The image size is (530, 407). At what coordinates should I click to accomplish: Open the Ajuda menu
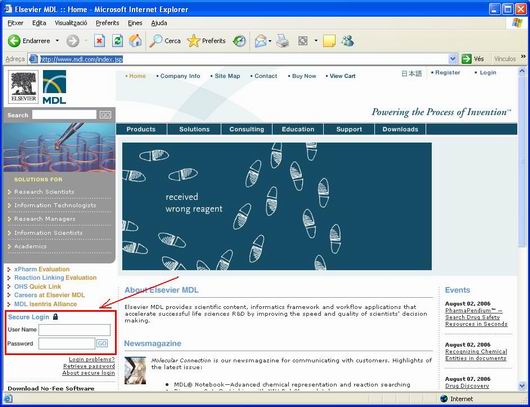159,23
